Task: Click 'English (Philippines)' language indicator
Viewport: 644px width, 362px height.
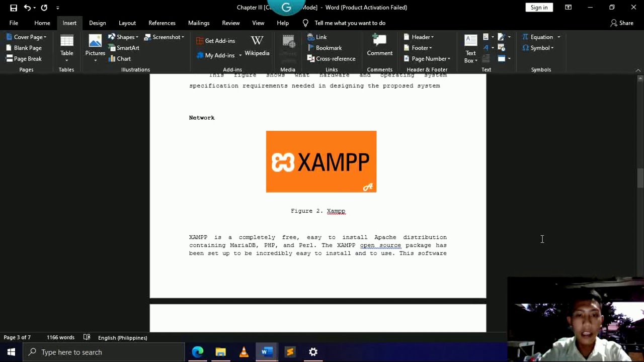Action: [122, 338]
